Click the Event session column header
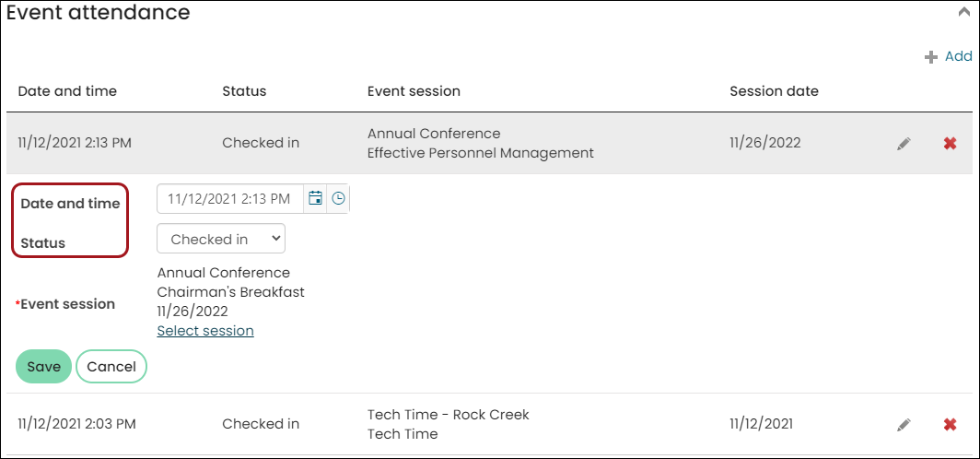The height and width of the screenshot is (459, 980). point(414,91)
